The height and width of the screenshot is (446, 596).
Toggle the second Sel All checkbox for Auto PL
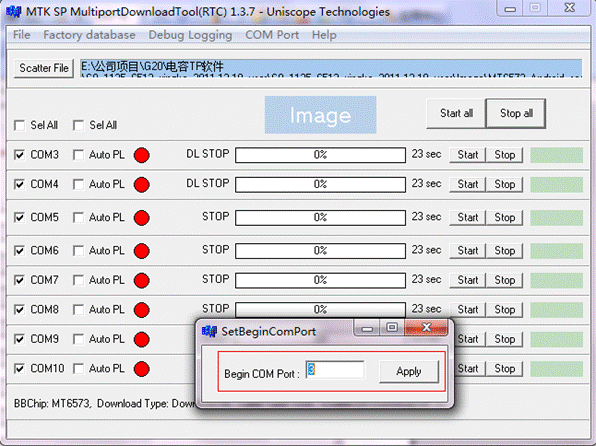pos(78,125)
